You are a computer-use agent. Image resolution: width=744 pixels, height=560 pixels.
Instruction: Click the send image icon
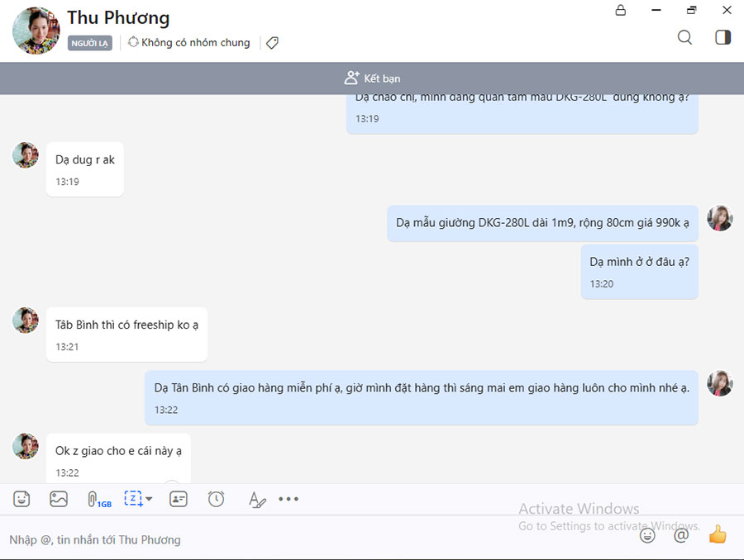59,499
